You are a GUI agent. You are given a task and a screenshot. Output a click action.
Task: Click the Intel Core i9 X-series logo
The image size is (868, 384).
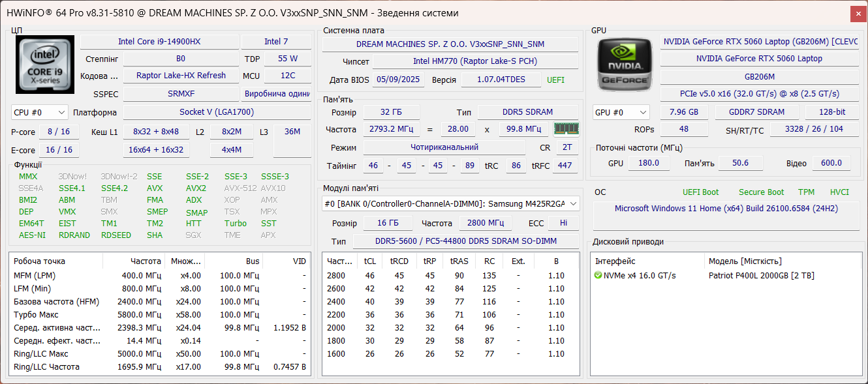44,64
